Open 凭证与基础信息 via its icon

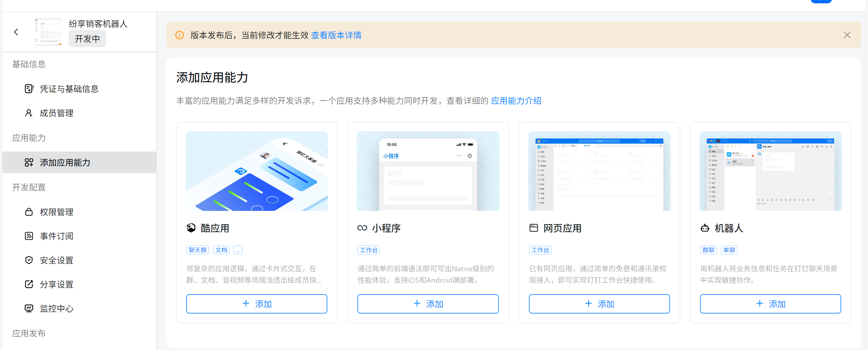(x=29, y=89)
